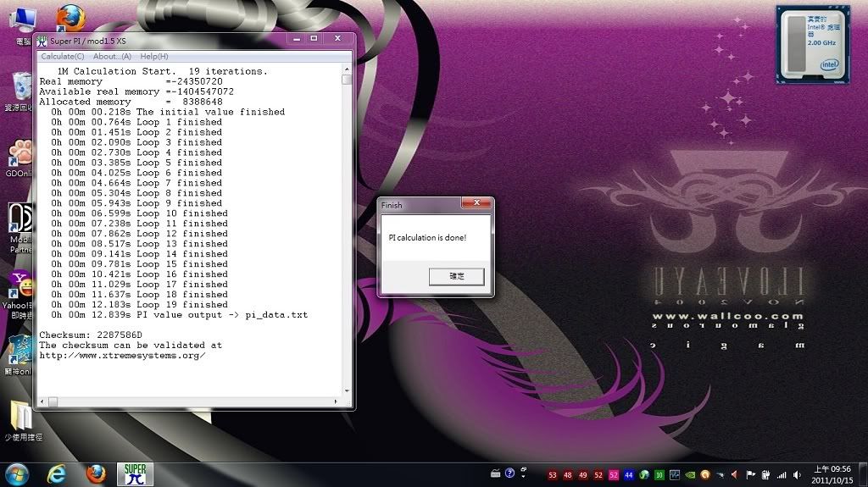Open the About...(A) menu
This screenshot has width=868, height=487.
coord(112,56)
